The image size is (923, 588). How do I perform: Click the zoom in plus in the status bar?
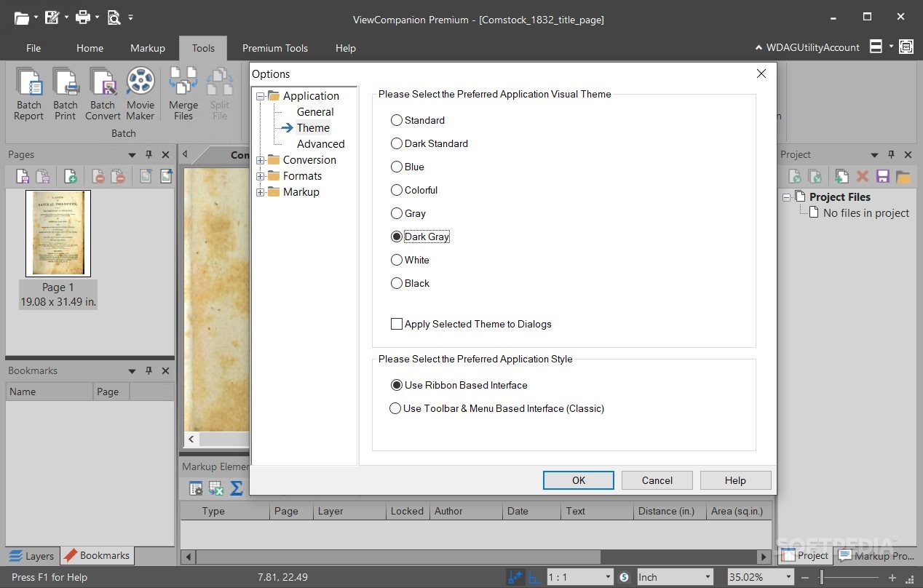pos(892,577)
